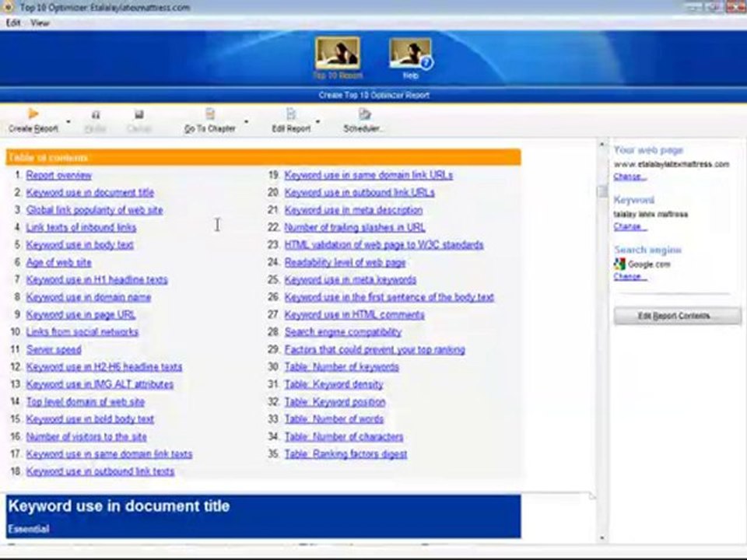
Task: Click the Edit Report Contents button
Action: [677, 316]
